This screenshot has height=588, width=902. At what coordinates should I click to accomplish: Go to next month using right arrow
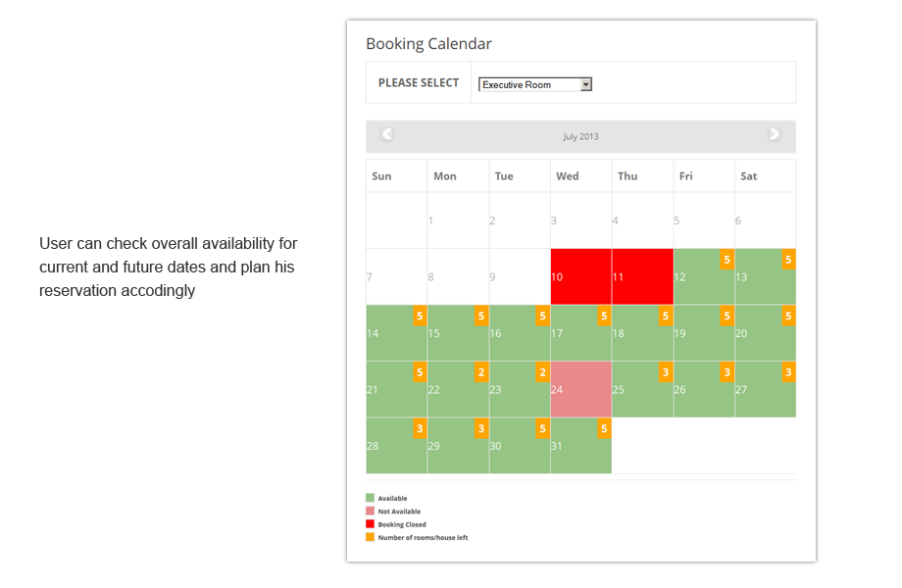[775, 134]
